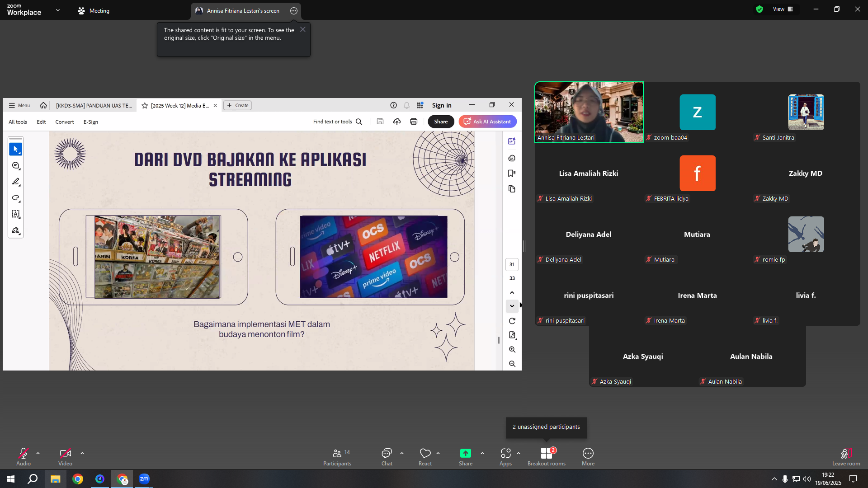Expand share options arrow
This screenshot has height=488, width=868.
482,453
